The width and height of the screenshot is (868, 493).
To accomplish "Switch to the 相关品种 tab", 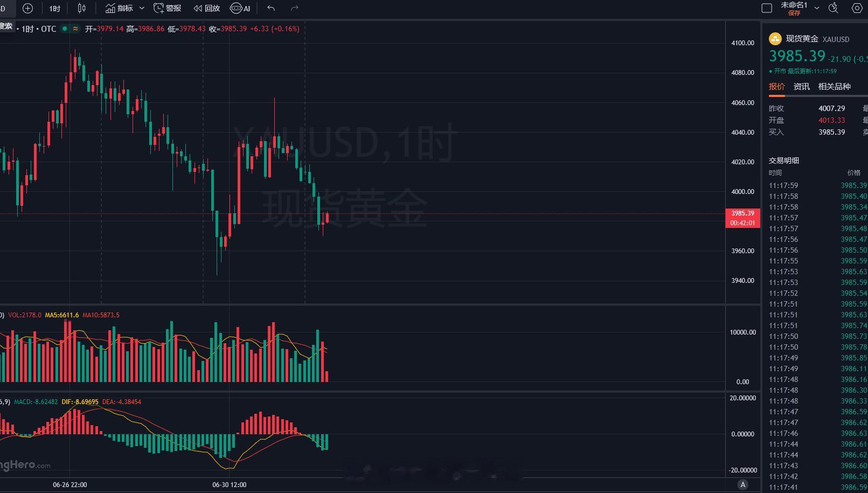I will click(835, 86).
